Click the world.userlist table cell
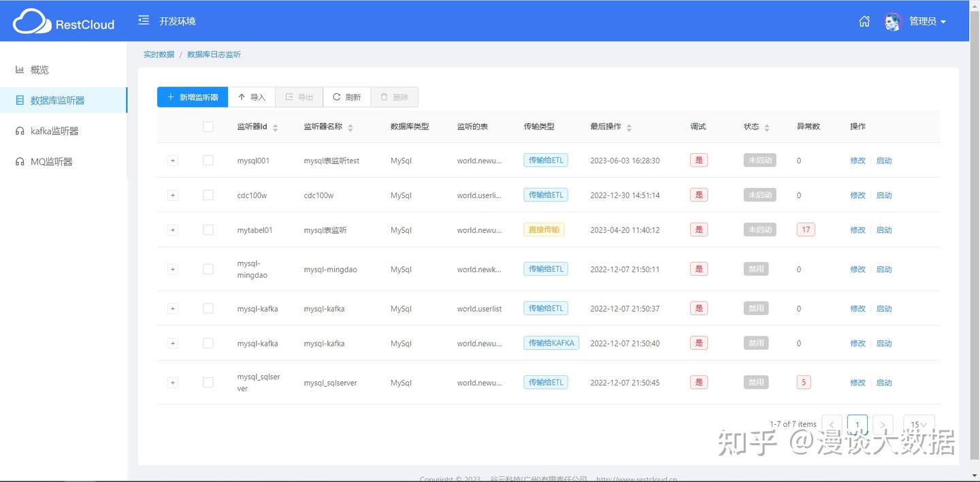980x482 pixels. [479, 309]
